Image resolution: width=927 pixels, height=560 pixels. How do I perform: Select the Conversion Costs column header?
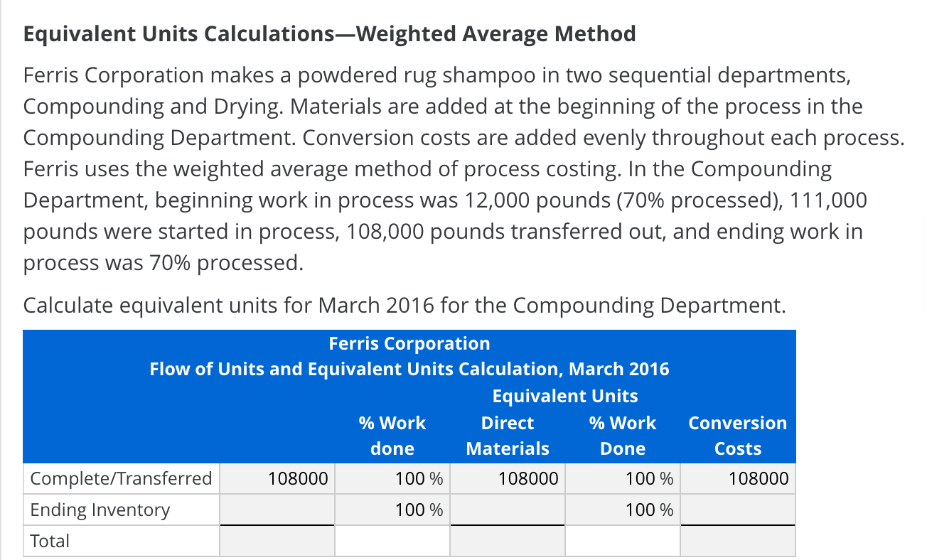click(x=737, y=436)
